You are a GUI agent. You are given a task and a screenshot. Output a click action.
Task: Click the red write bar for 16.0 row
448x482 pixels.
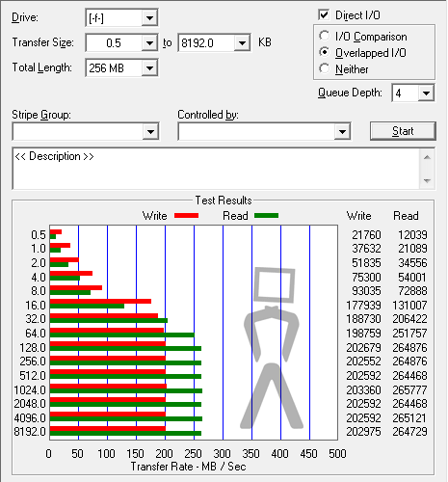(100, 302)
